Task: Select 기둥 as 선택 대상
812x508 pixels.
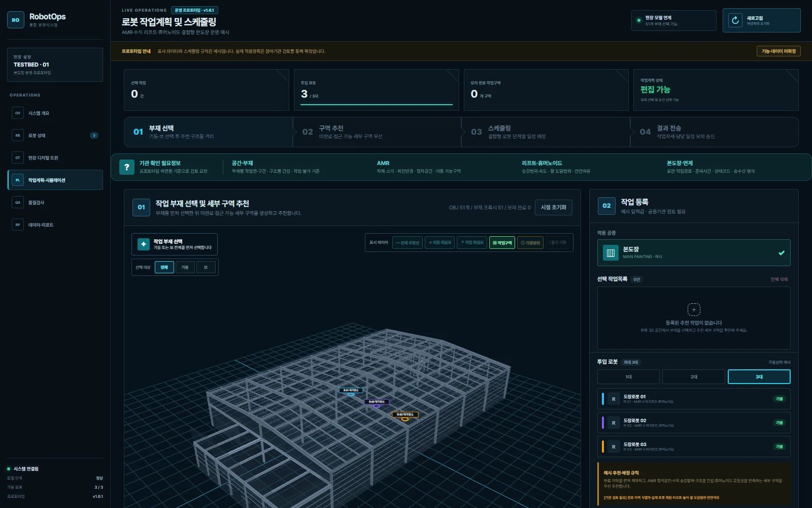Action: coord(185,267)
